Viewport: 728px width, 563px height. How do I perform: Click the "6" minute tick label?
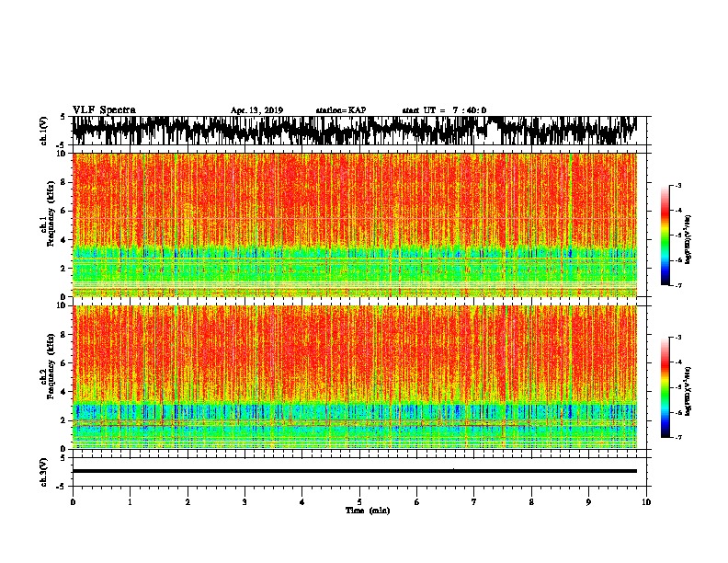417,502
